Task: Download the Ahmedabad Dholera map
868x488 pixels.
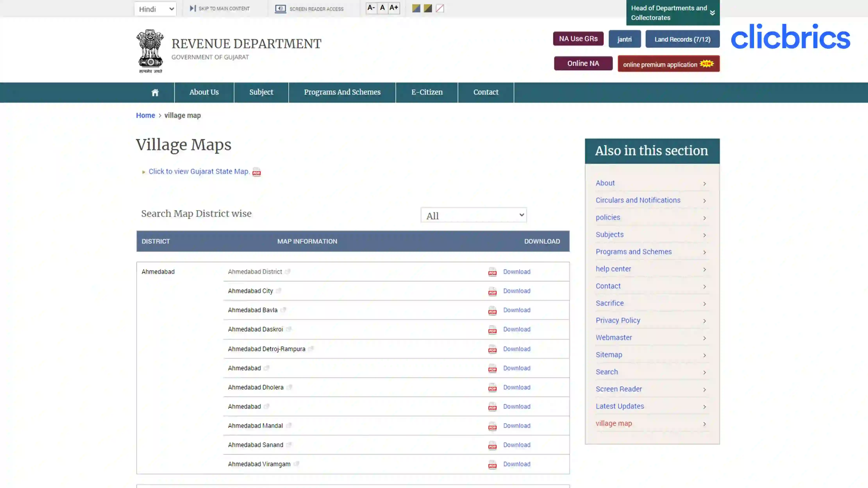Action: 517,387
